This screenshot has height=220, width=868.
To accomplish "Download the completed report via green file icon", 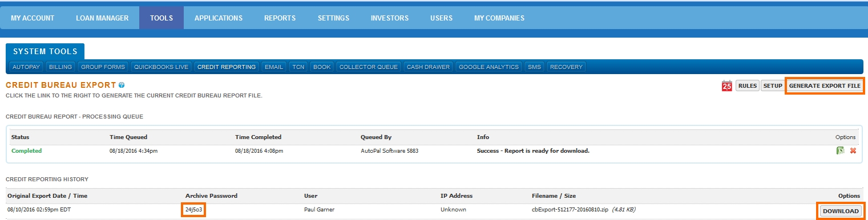I will [x=840, y=151].
